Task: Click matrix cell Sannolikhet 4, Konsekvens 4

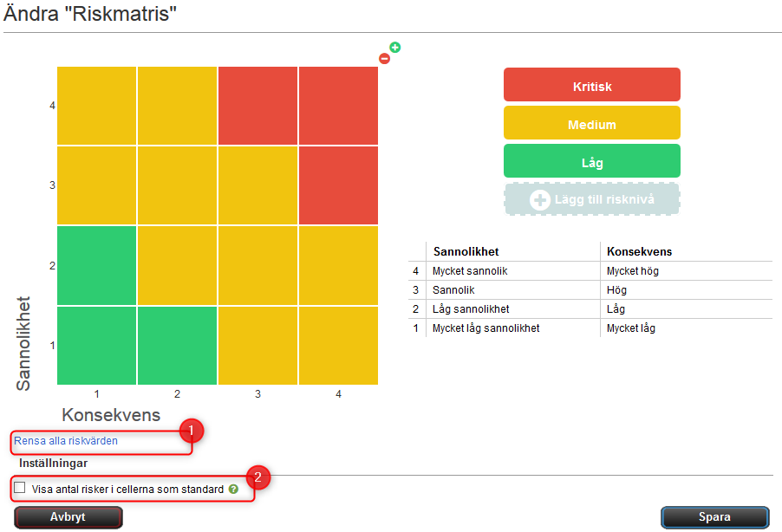Action: pos(339,106)
